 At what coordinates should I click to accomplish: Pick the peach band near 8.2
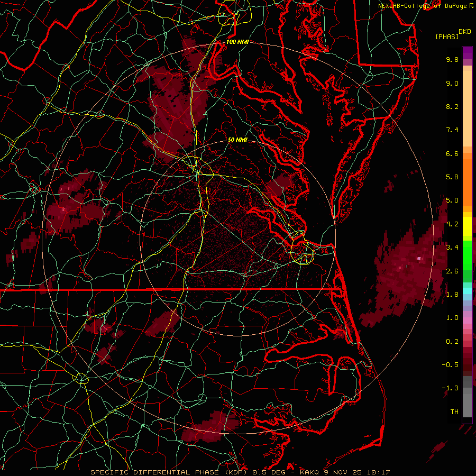click(467, 108)
